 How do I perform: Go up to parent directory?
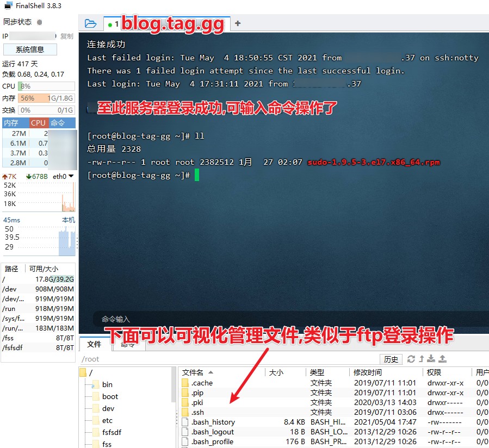click(421, 359)
